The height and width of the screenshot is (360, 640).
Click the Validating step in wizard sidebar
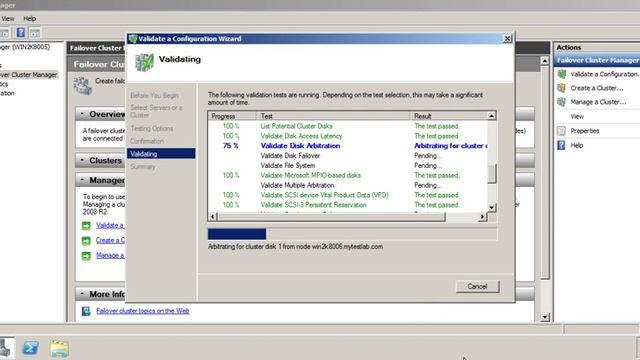161,154
